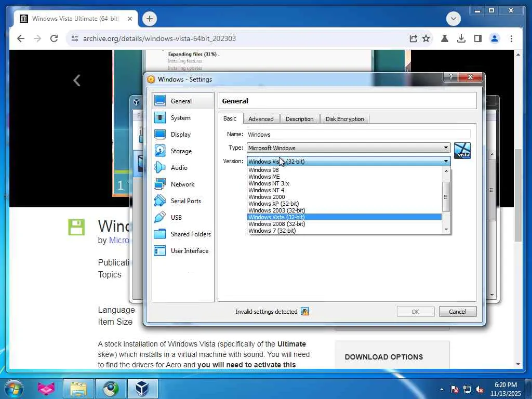Select Windows NT 3.x from the list

(344, 183)
